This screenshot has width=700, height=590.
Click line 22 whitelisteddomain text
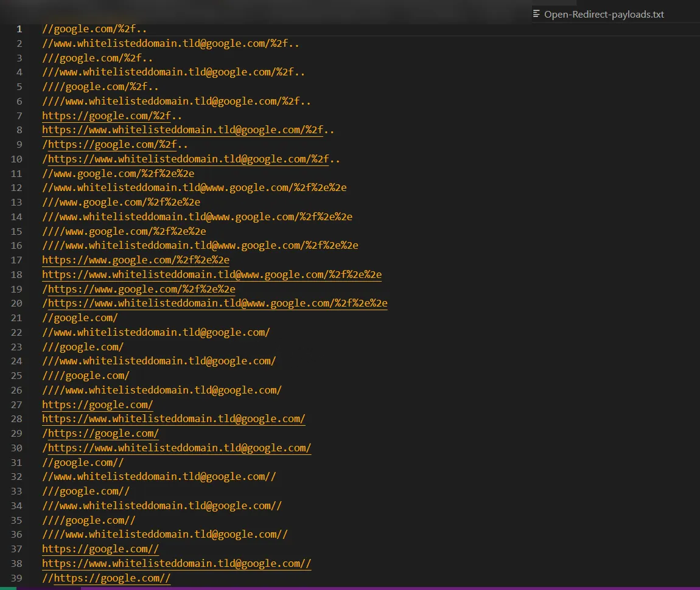coord(156,333)
